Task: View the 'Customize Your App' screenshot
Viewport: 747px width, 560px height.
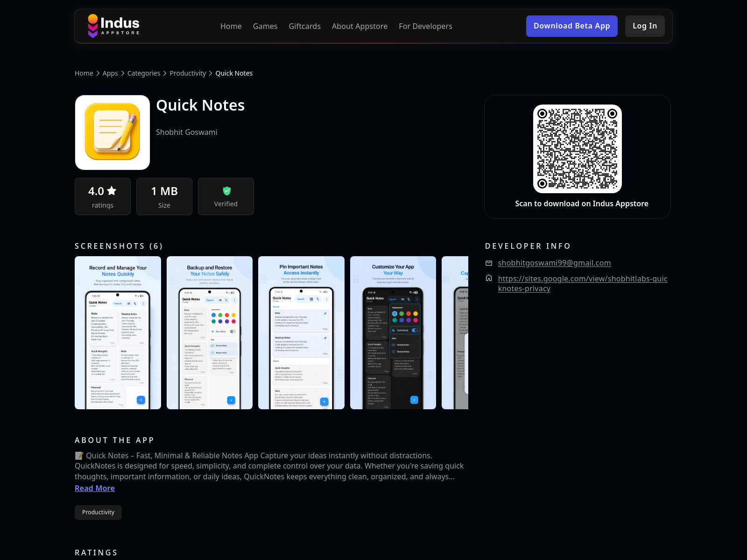Action: click(393, 333)
